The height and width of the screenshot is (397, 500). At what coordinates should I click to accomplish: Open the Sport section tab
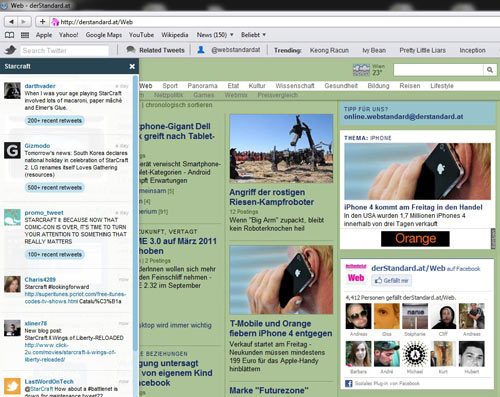pos(170,86)
